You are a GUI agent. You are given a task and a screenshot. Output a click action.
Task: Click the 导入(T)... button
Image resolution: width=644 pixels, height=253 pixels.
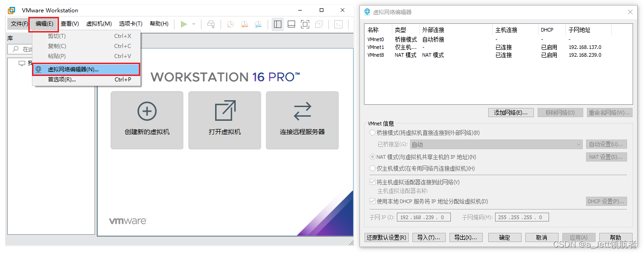point(429,237)
